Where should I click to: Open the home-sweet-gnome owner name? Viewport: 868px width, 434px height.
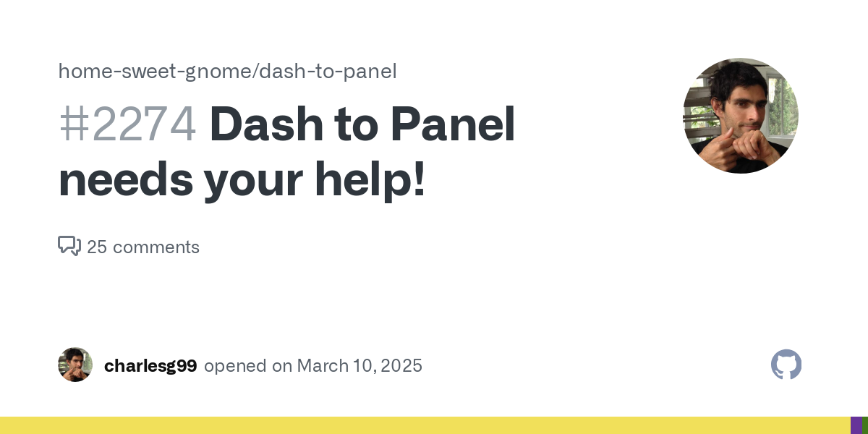(x=155, y=72)
